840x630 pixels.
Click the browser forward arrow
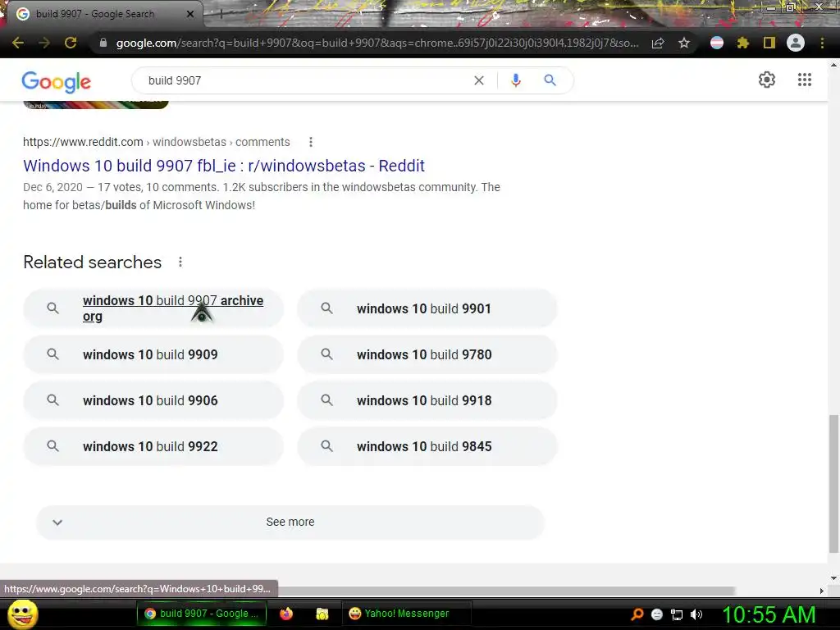44,43
